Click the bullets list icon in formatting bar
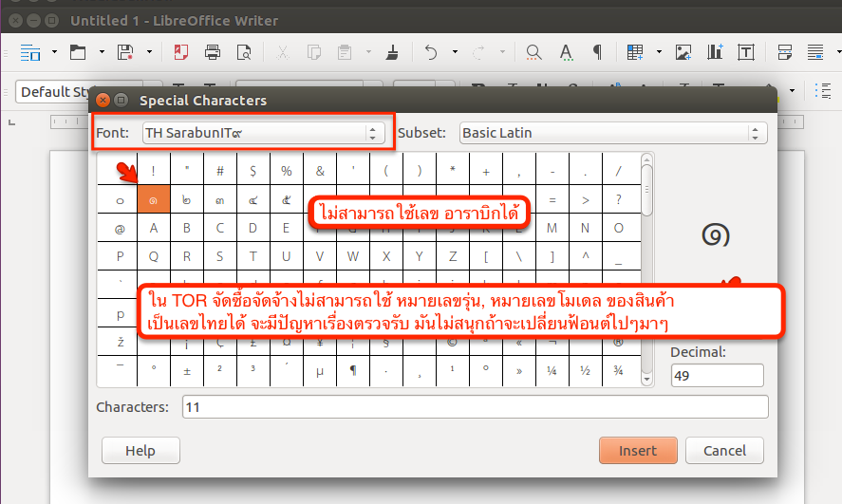This screenshot has width=842, height=504. [x=823, y=91]
